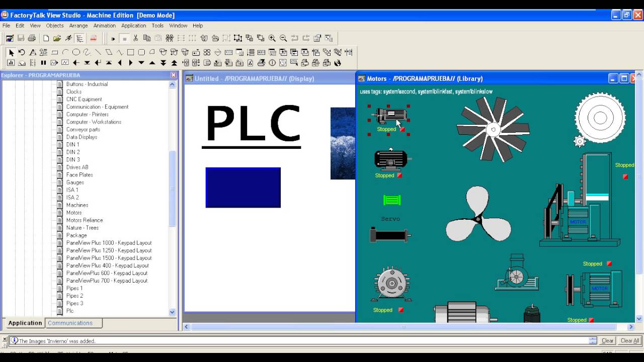This screenshot has height=362, width=644.
Task: Select Motors Reliance in the Explorer tree
Action: pos(85,220)
